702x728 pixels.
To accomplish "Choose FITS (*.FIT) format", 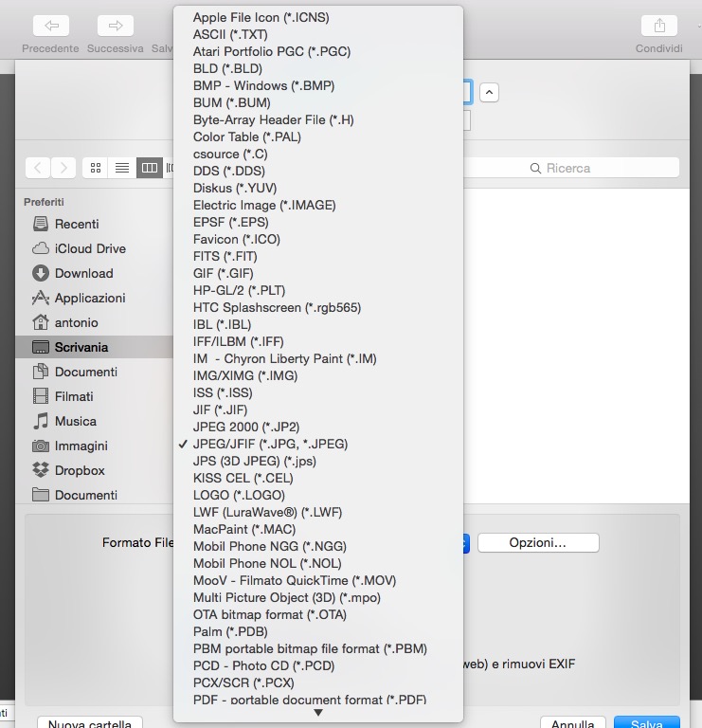I will pos(318,256).
